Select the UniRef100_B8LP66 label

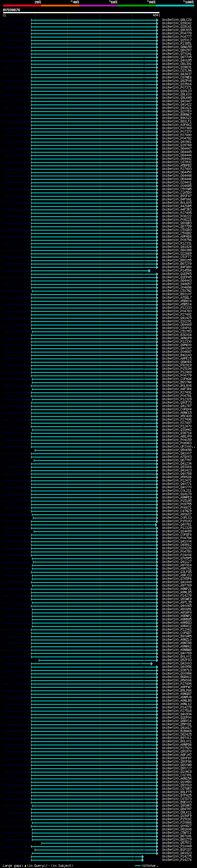(x=177, y=690)
